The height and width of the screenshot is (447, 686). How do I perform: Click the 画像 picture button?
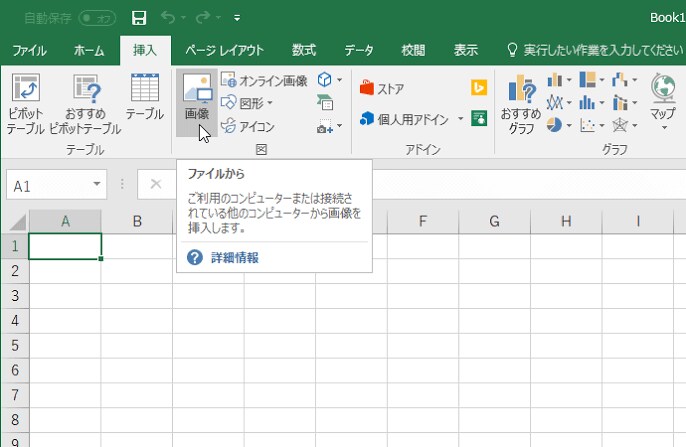(197, 103)
